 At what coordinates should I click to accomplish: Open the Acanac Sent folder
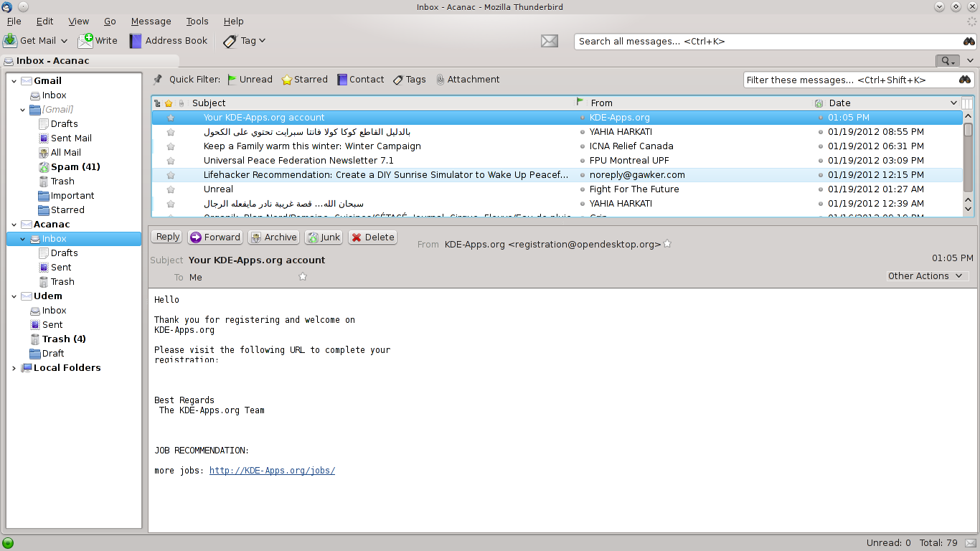pos(61,268)
